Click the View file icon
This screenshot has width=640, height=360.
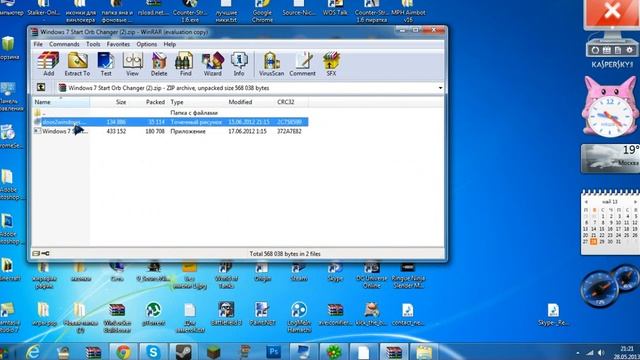coord(132,64)
